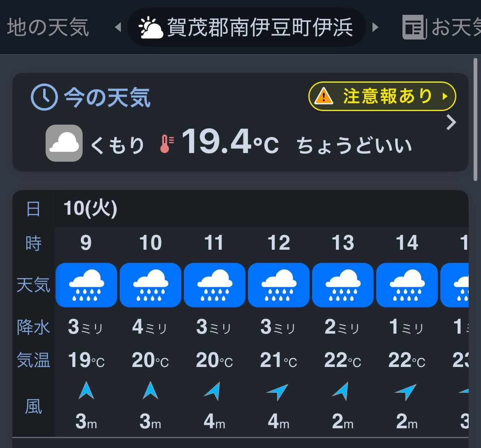Open the お天気 news icon tab

coord(415,27)
